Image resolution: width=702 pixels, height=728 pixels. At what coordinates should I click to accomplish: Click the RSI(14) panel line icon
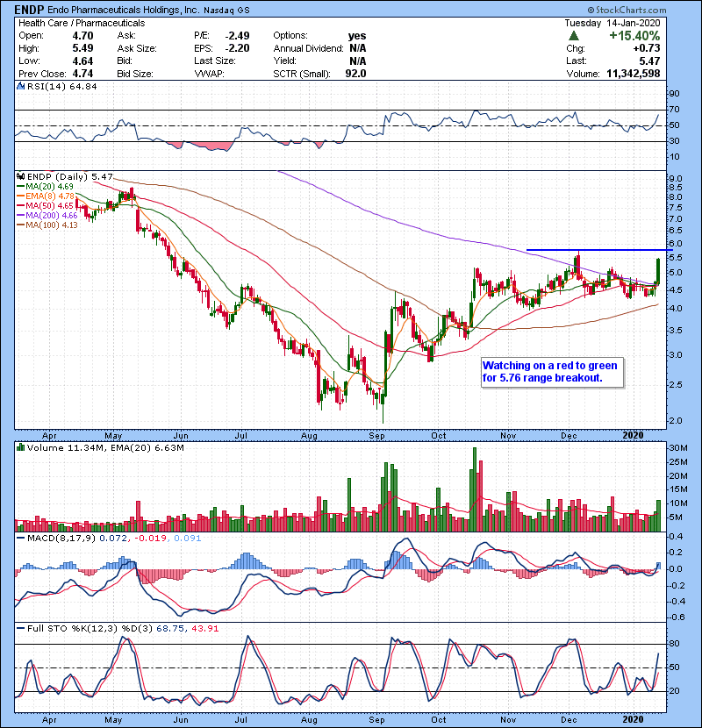pyautogui.click(x=20, y=86)
